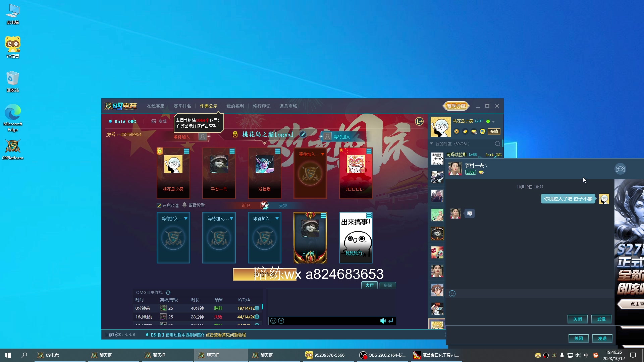
Task: Click upper 发送 button in chat
Action: (x=601, y=319)
